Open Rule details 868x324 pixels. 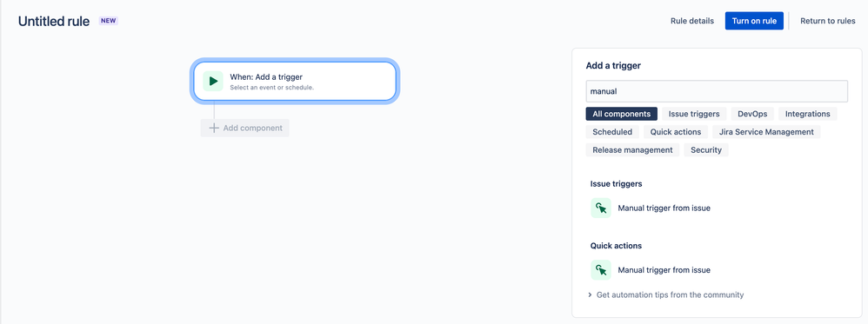[692, 21]
